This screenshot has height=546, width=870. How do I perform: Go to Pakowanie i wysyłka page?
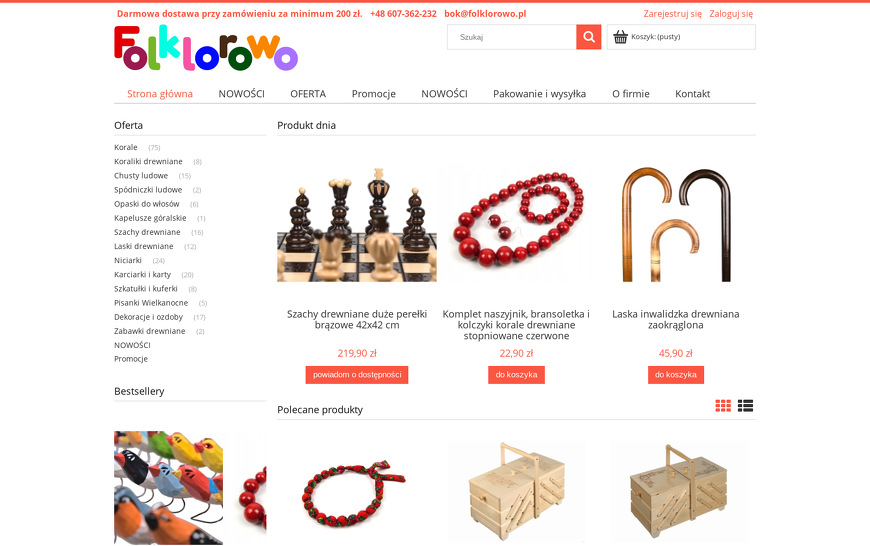(539, 94)
